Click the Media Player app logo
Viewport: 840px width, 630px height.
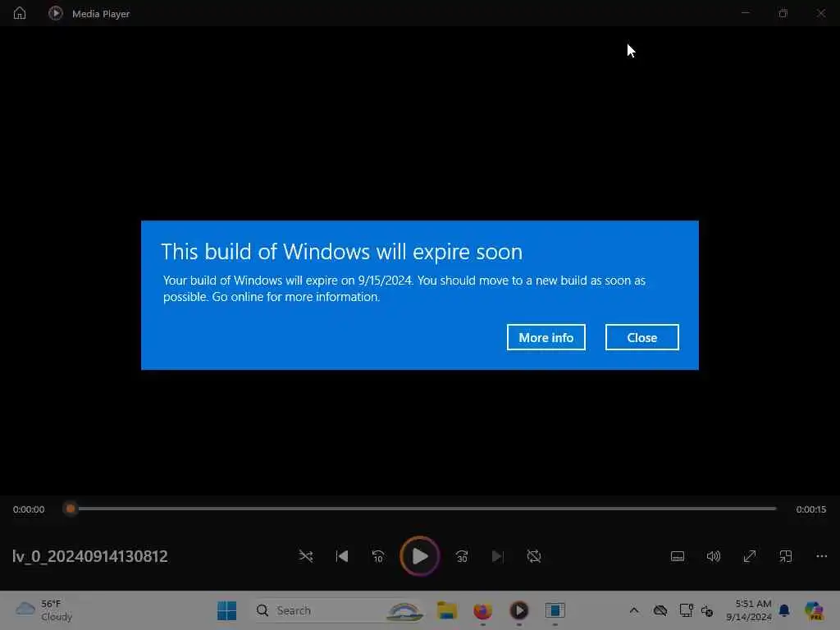(55, 13)
